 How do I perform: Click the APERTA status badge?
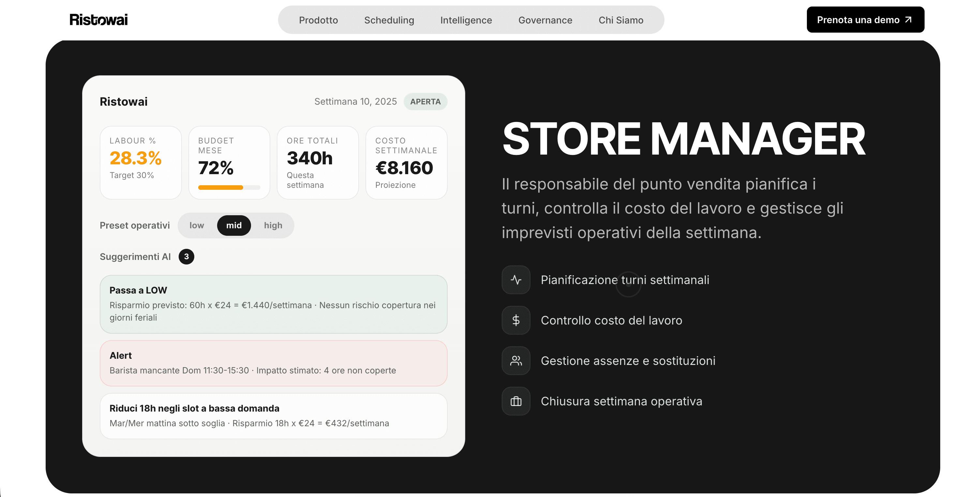(x=425, y=102)
